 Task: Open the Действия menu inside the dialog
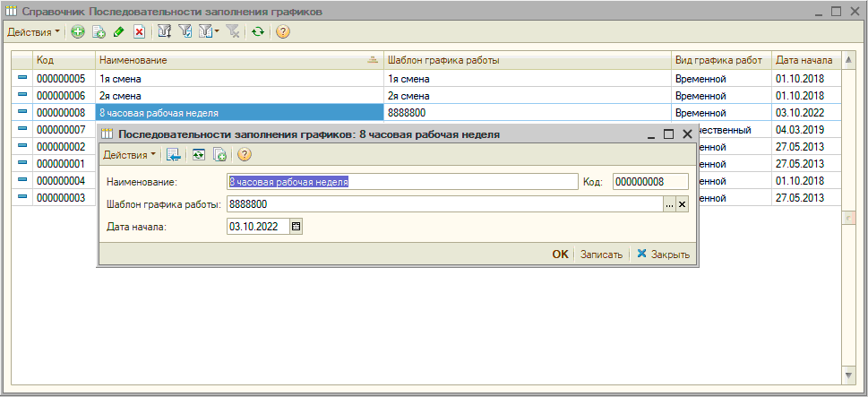tap(129, 155)
